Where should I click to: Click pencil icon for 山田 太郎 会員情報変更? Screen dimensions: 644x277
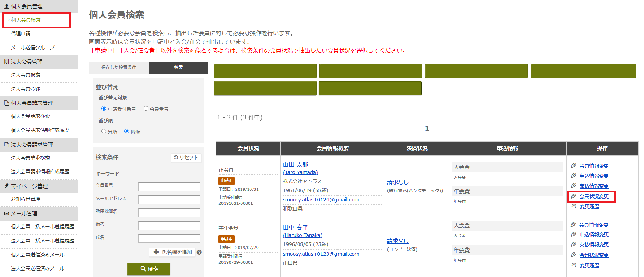573,165
